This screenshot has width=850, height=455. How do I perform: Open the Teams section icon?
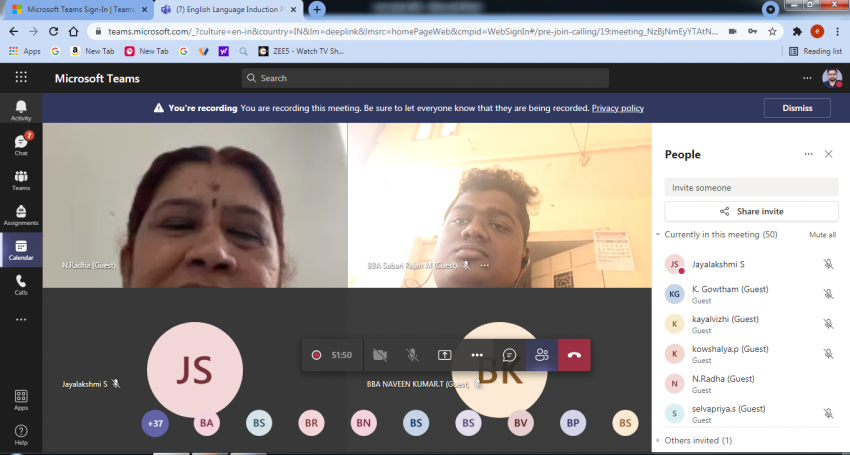click(21, 180)
